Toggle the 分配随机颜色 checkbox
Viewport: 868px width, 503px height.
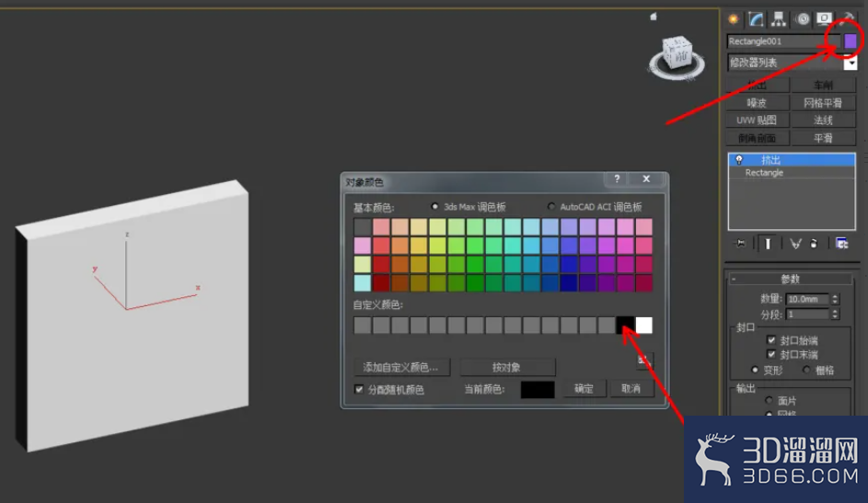click(359, 389)
